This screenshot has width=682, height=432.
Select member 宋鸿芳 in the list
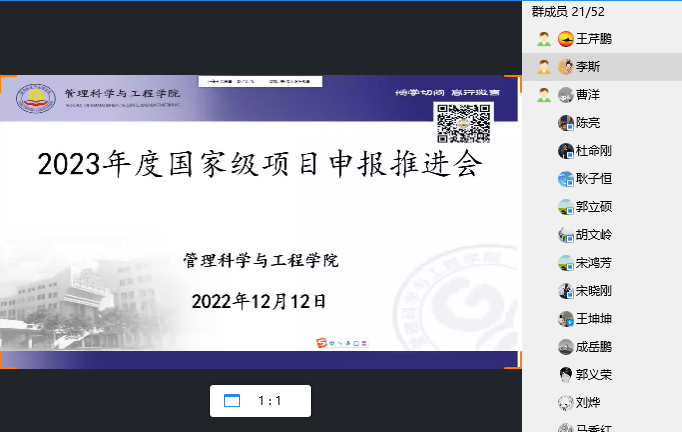coord(594,263)
